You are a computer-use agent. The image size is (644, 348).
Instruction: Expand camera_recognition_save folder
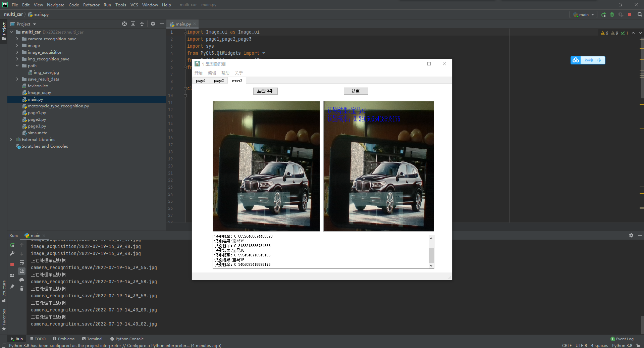tap(17, 39)
